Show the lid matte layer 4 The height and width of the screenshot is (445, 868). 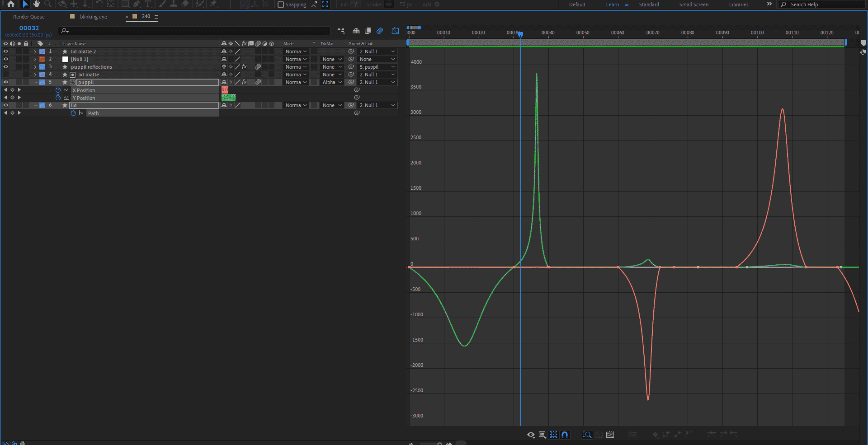6,75
